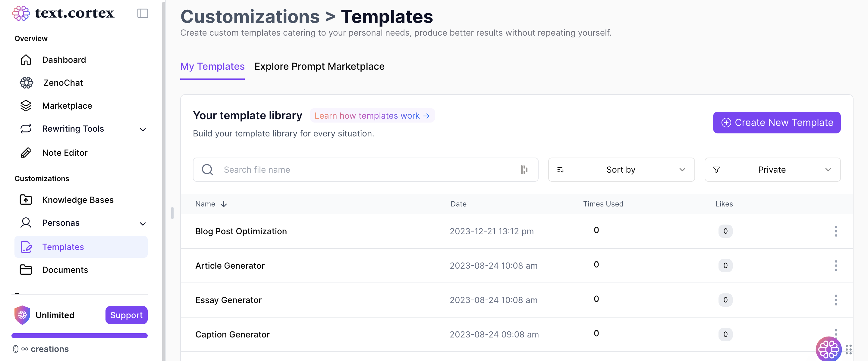Open the Sort by dropdown
Image resolution: width=868 pixels, height=361 pixels.
pos(621,169)
